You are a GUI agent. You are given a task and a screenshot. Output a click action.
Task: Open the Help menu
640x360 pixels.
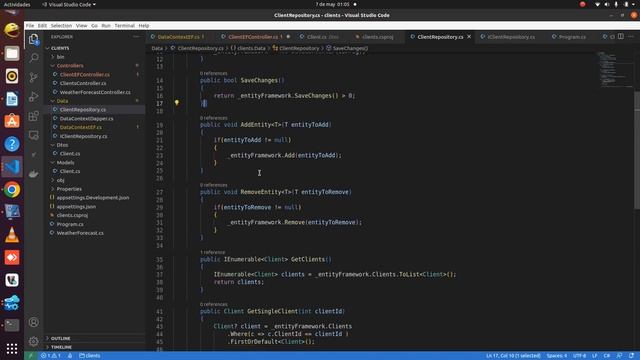coord(144,25)
